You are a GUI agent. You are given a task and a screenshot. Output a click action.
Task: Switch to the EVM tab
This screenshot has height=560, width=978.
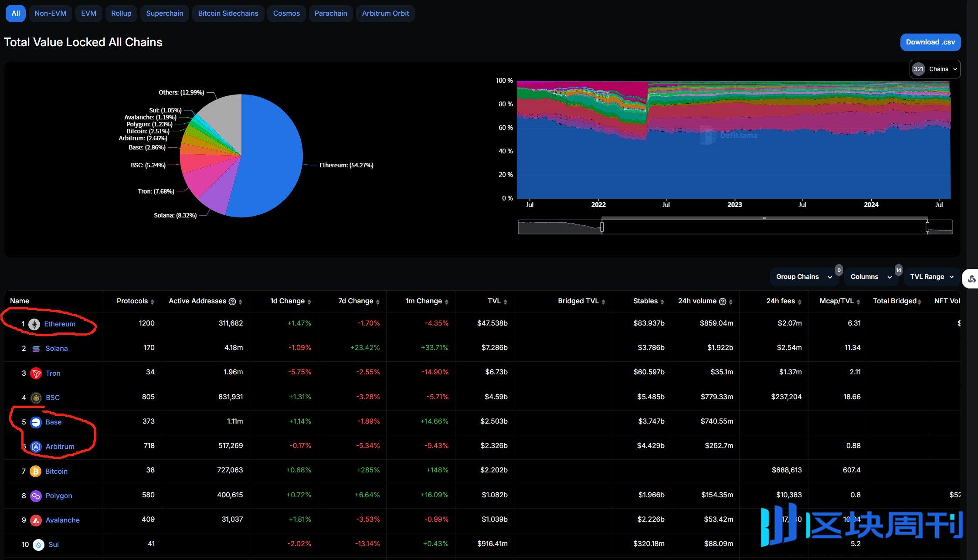coord(88,14)
